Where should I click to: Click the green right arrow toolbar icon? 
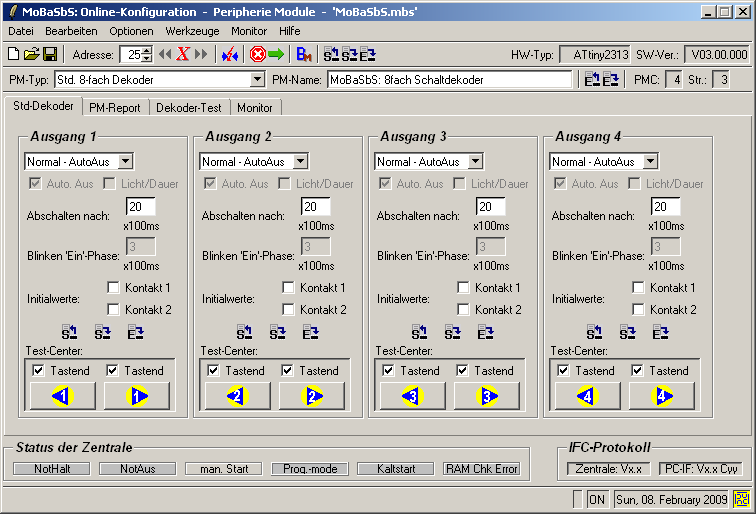[276, 54]
